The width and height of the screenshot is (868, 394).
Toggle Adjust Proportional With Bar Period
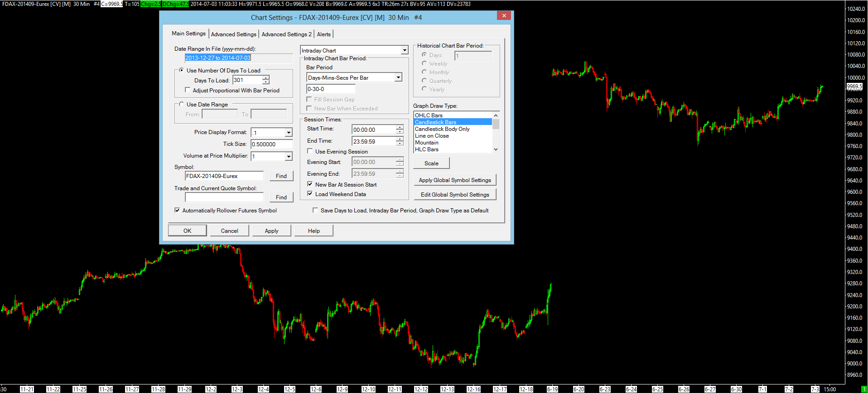click(188, 90)
